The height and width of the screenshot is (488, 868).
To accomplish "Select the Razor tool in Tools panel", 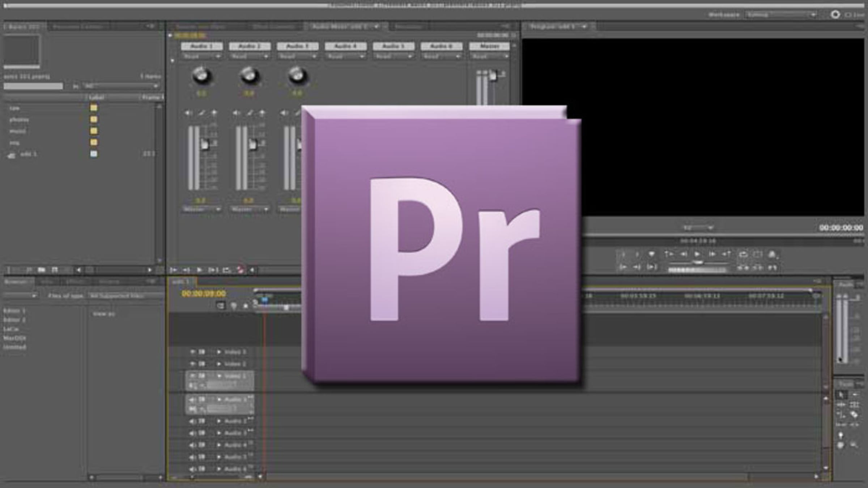I will click(854, 414).
